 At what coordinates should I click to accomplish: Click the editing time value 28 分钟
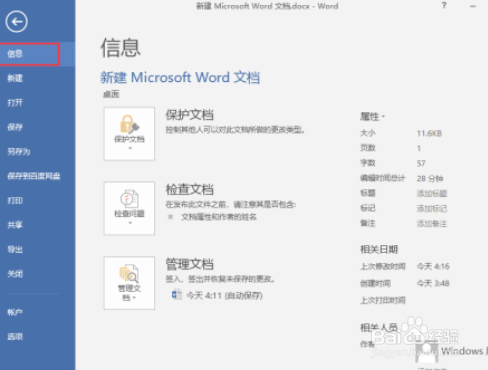(x=430, y=179)
